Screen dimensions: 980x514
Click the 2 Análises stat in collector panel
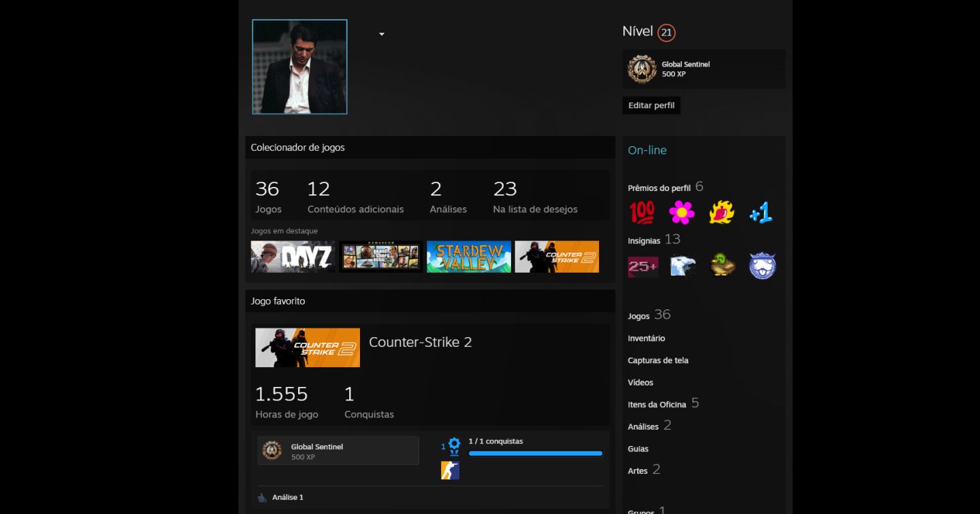coord(448,196)
